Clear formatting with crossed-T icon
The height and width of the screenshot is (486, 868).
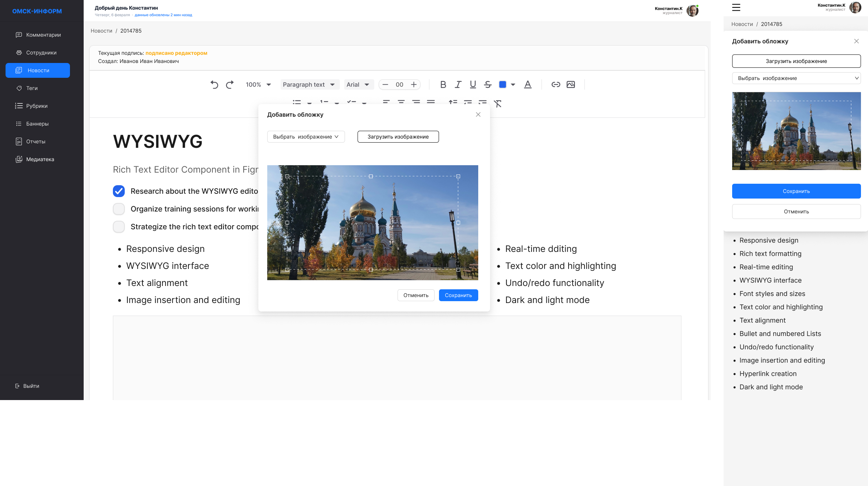click(x=498, y=104)
